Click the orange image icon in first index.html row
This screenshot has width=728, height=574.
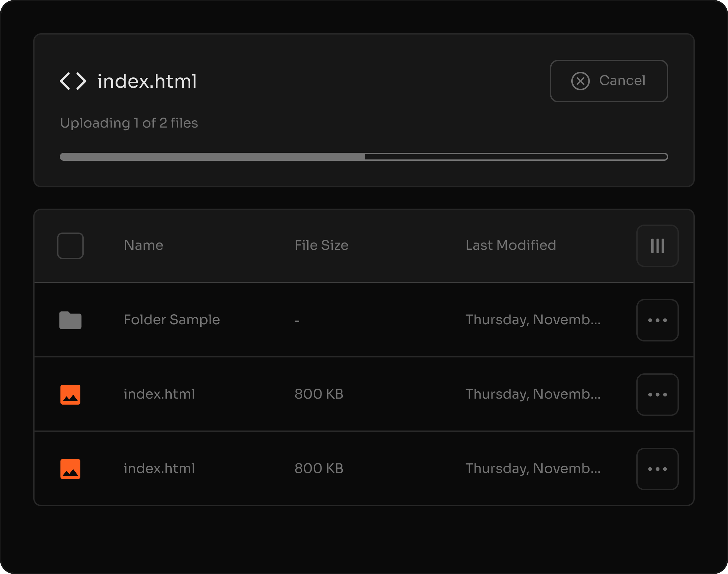[x=70, y=394]
